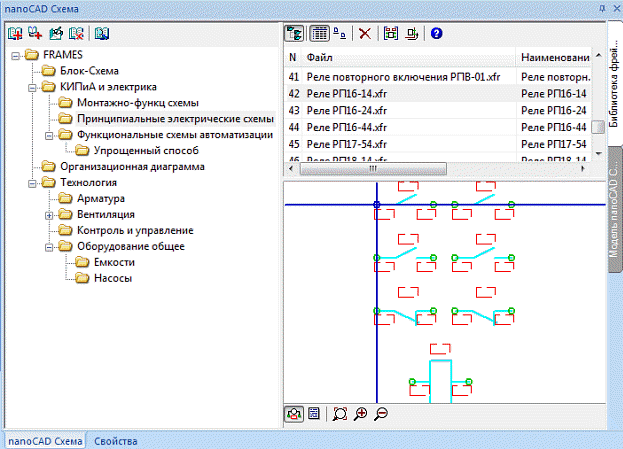Click the library settings book icon
Viewport: 623px width, 449px height.
102,33
